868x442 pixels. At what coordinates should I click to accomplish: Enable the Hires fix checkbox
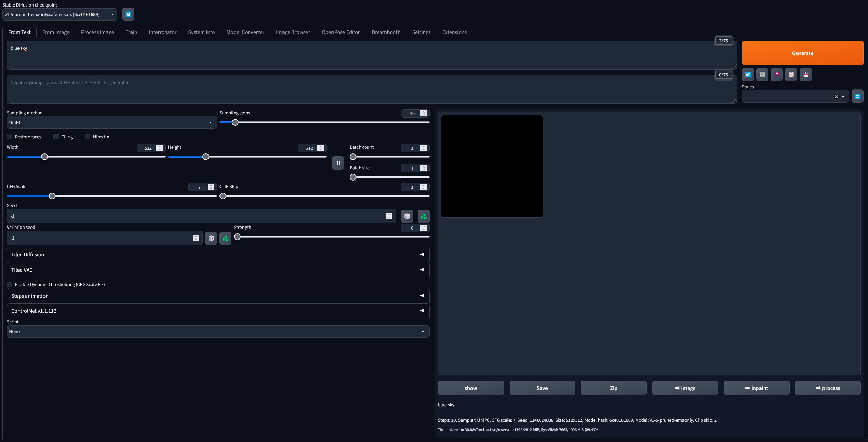pyautogui.click(x=87, y=137)
